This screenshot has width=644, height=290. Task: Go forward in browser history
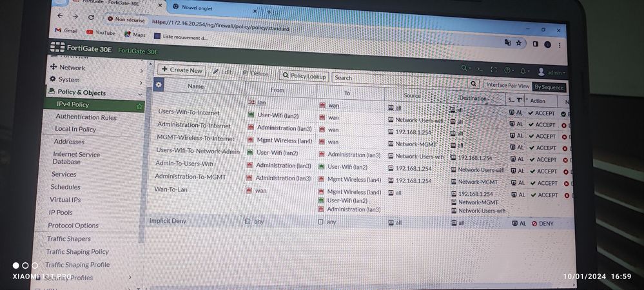tap(75, 16)
